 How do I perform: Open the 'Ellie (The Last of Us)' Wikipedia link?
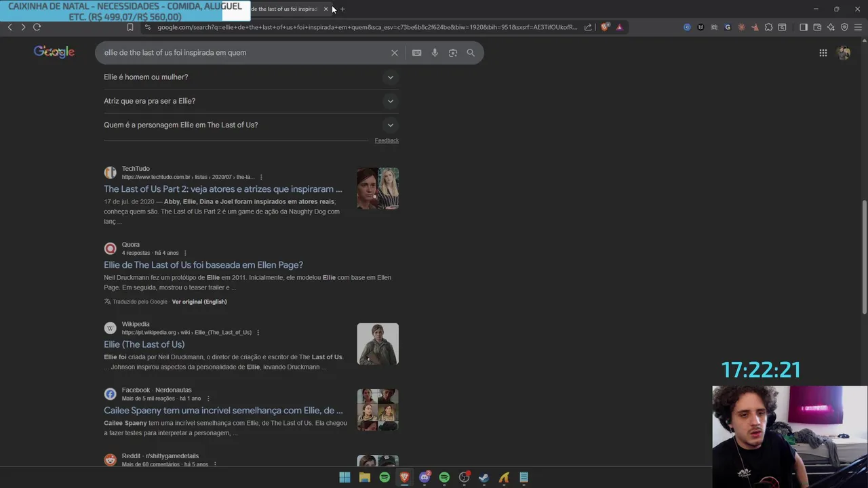[x=144, y=344]
